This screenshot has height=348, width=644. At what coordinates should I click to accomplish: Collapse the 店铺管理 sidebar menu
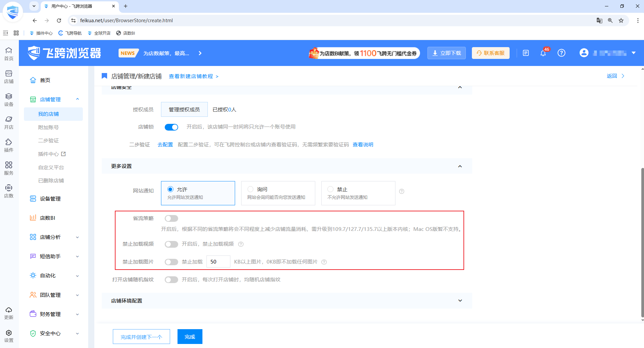(77, 99)
